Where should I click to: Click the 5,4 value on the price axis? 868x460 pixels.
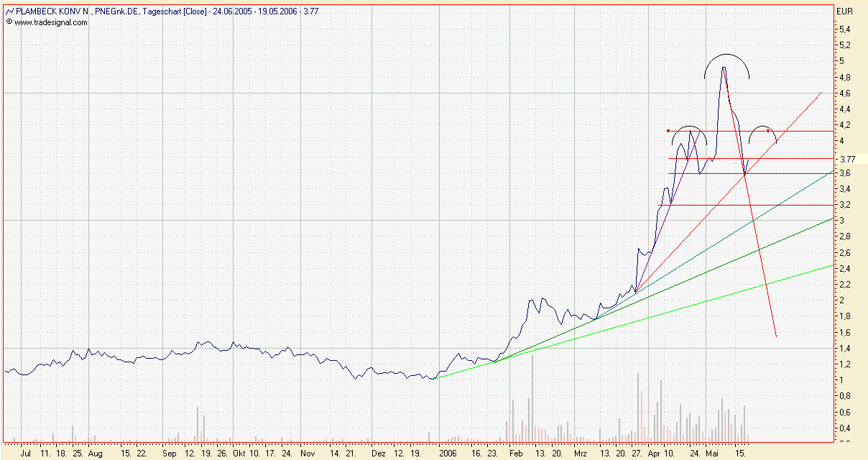[x=845, y=29]
